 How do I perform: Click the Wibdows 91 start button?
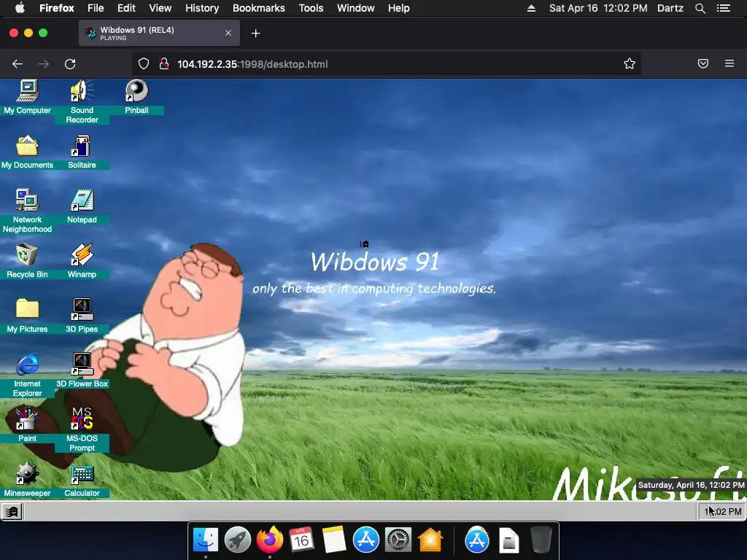(12, 512)
